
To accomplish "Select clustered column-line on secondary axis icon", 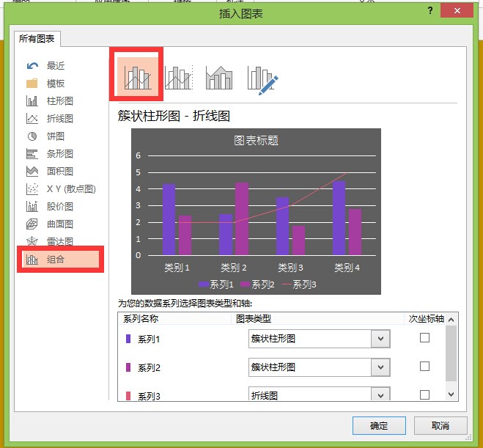I will pos(179,78).
